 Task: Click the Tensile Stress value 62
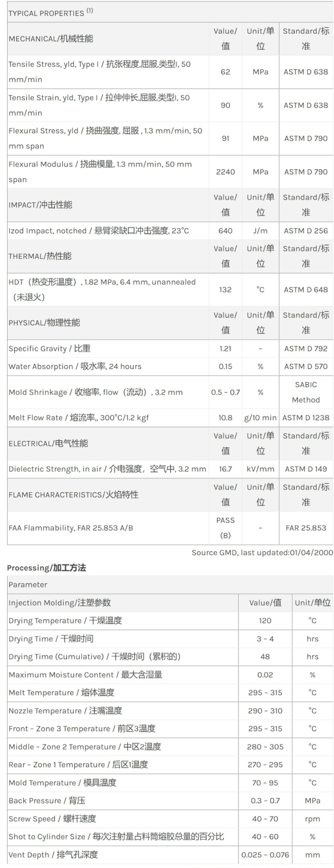pyautogui.click(x=225, y=72)
